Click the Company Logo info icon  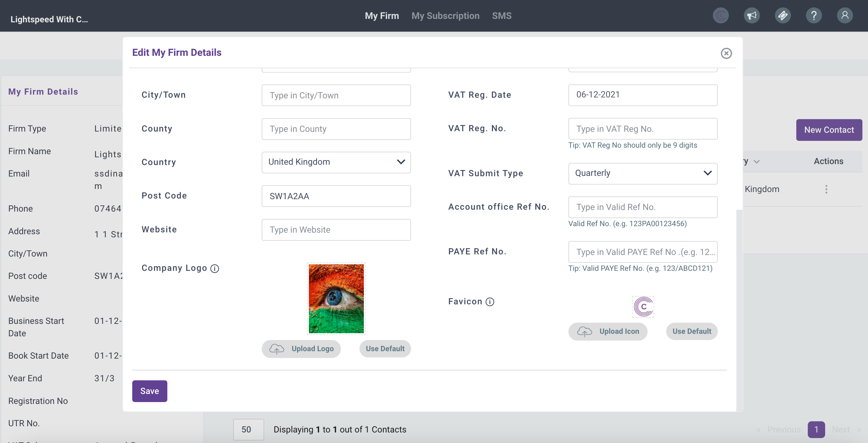215,268
